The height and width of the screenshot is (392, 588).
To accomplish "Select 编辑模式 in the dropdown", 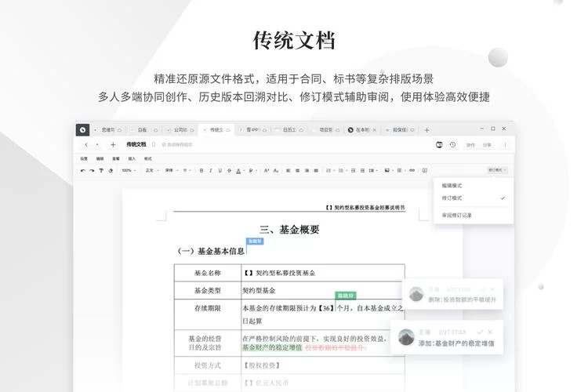I will (x=474, y=186).
